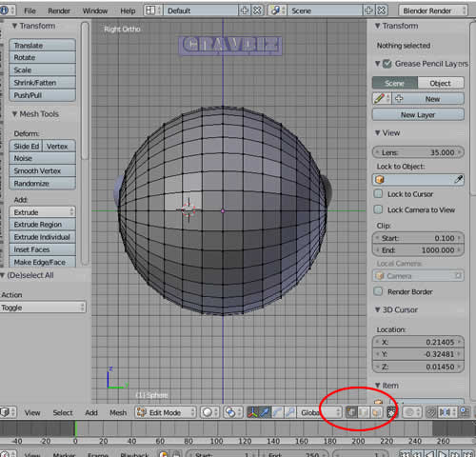Screen dimensions: 476x457
Task: Click the New Layer button
Action: pos(418,114)
